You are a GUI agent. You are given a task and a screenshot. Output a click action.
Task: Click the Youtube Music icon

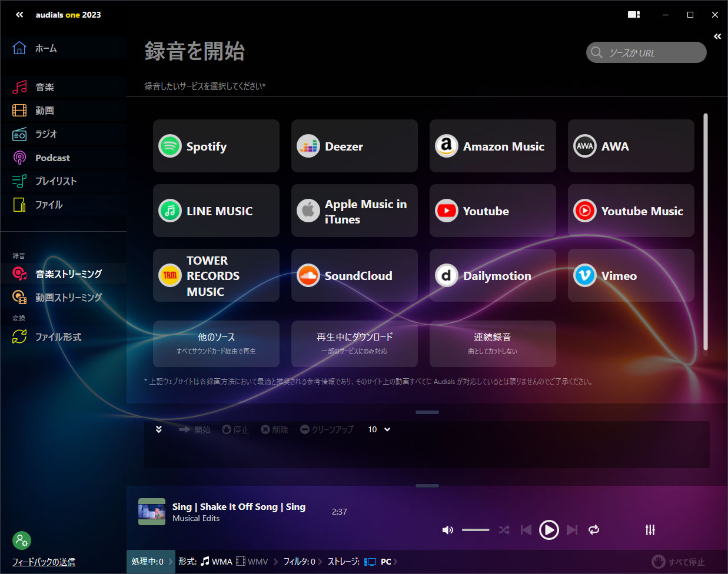point(584,211)
